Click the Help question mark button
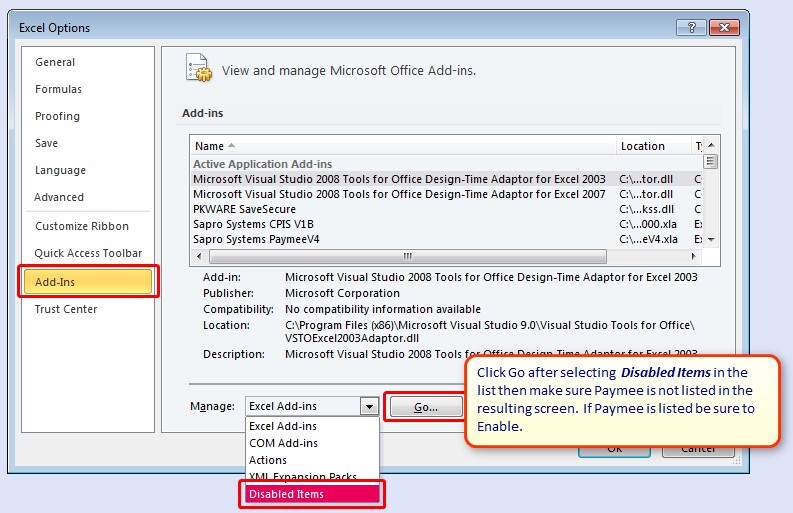The image size is (793, 513). point(691,27)
